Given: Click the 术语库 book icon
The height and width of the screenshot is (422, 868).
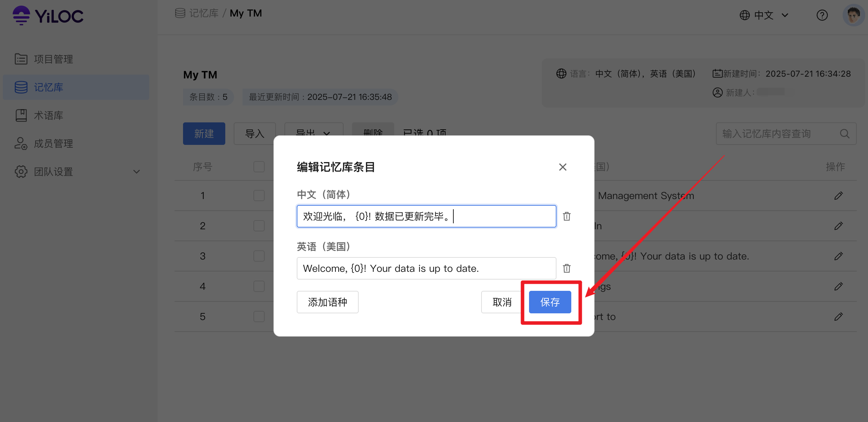Looking at the screenshot, I should [21, 115].
